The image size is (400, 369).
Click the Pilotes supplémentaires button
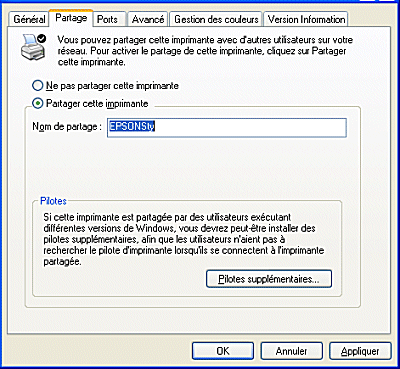coord(269,279)
